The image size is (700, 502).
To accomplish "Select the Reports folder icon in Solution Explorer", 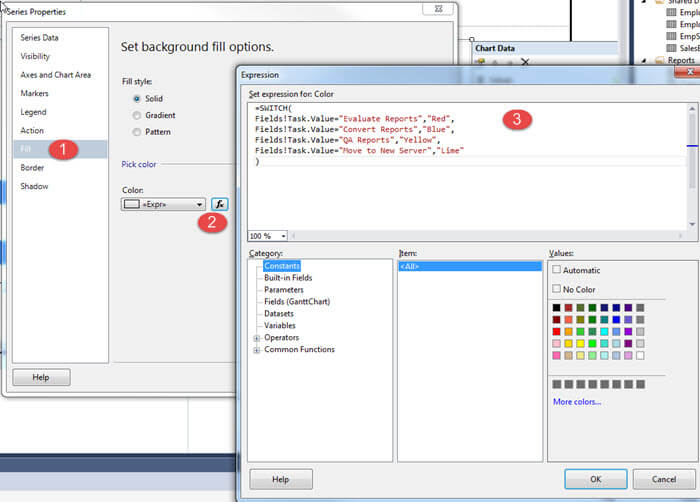I will pos(659,60).
